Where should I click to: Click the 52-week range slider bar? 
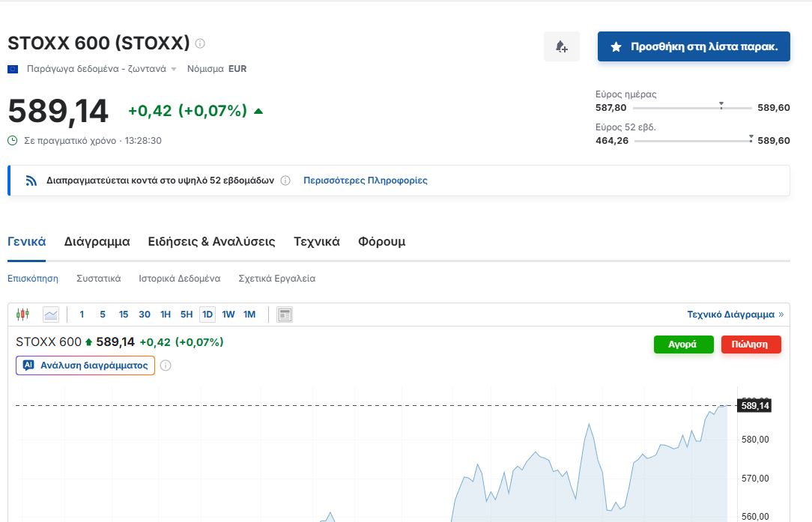tap(692, 141)
